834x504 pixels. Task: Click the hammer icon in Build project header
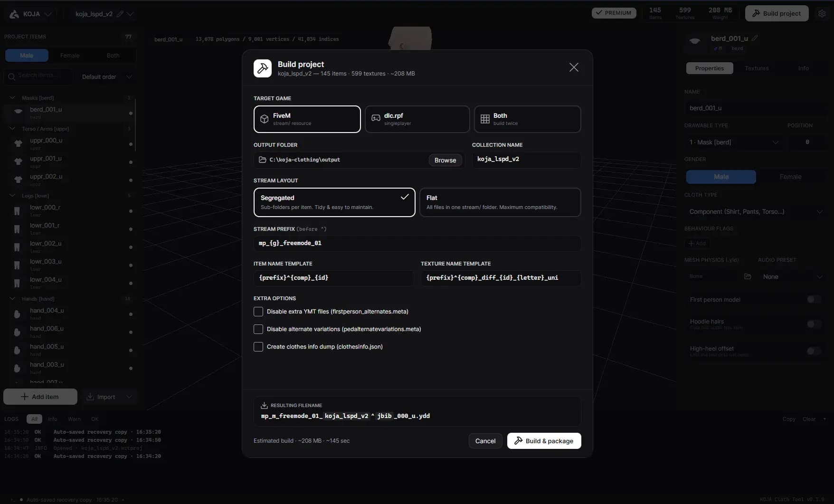(263, 68)
